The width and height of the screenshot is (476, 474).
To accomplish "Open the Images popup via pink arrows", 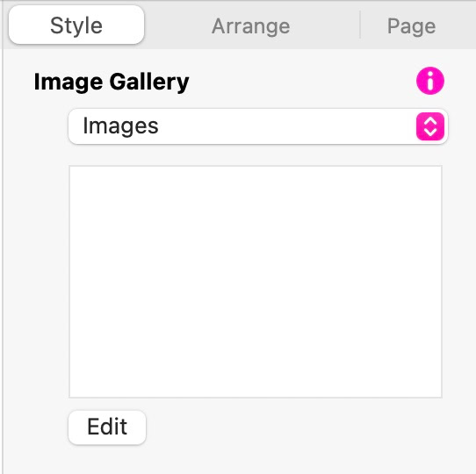I will pos(429,126).
